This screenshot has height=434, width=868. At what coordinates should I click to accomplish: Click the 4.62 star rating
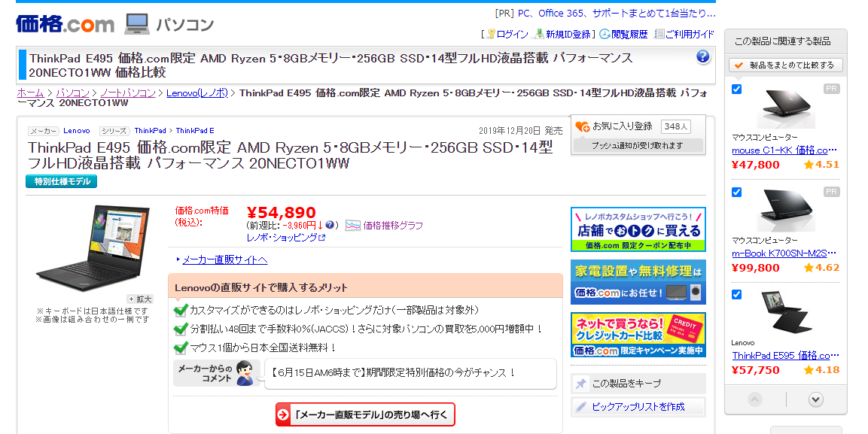[821, 267]
